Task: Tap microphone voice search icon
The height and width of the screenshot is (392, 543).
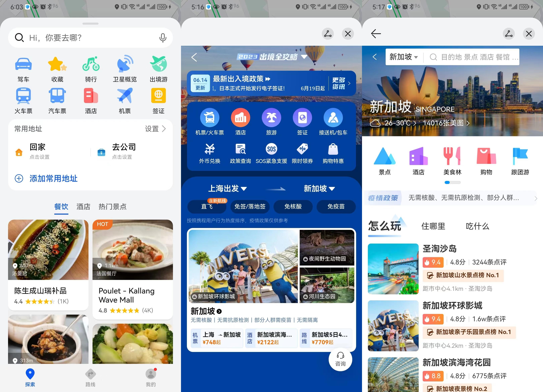Action: click(163, 38)
